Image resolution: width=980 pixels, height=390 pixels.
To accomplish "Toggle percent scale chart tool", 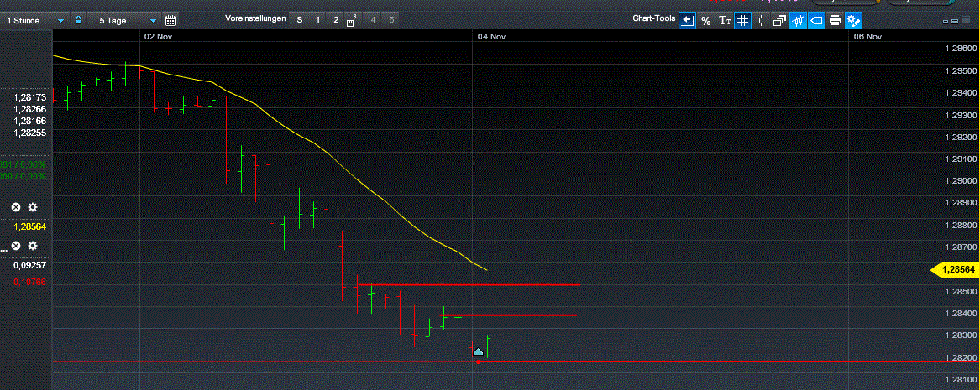I will [x=705, y=21].
